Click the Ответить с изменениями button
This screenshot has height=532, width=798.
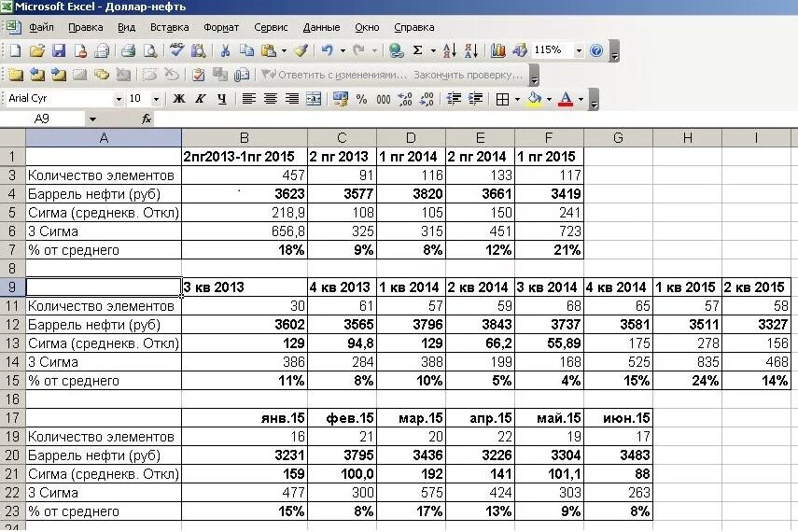click(334, 75)
